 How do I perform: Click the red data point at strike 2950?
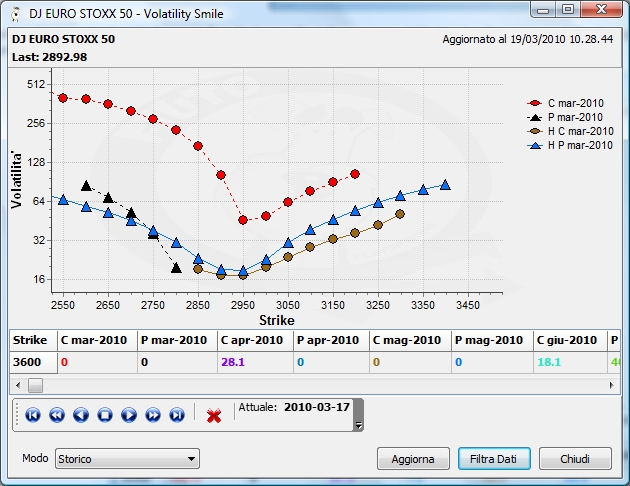(243, 220)
